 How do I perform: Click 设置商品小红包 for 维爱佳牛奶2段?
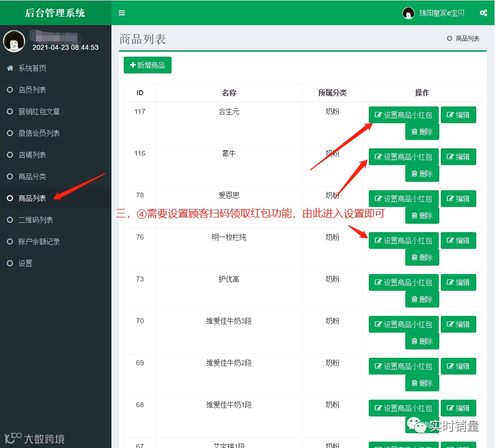pyautogui.click(x=403, y=366)
